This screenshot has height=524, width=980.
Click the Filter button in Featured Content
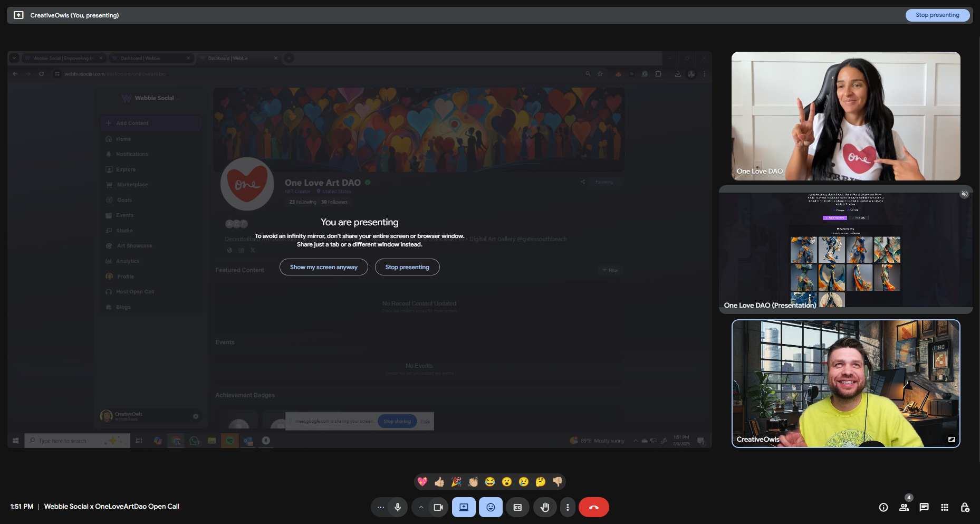611,270
